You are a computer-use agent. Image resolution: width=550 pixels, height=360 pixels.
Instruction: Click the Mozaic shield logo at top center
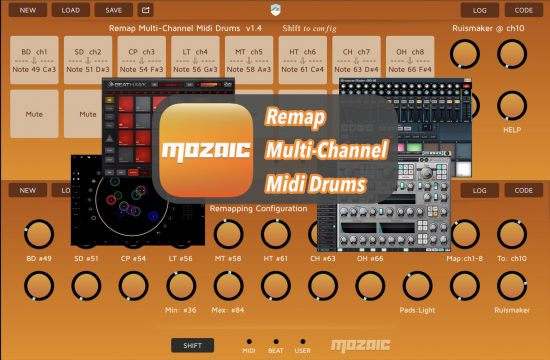click(276, 10)
